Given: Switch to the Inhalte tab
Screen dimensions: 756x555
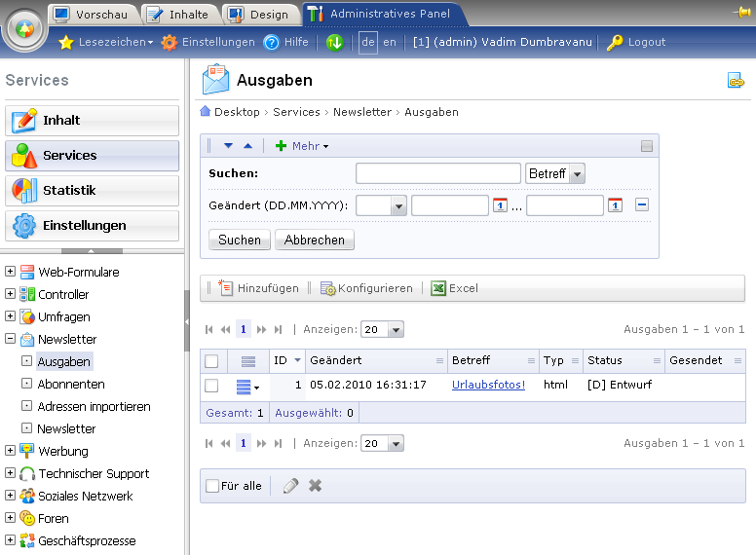Looking at the screenshot, I should 180,14.
